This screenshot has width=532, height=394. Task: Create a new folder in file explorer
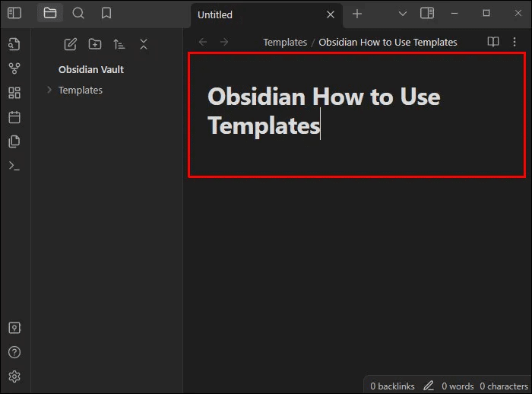(x=95, y=44)
